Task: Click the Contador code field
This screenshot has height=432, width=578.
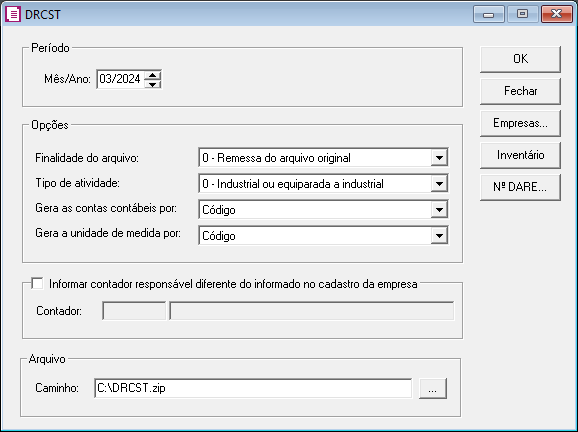Action: point(134,311)
